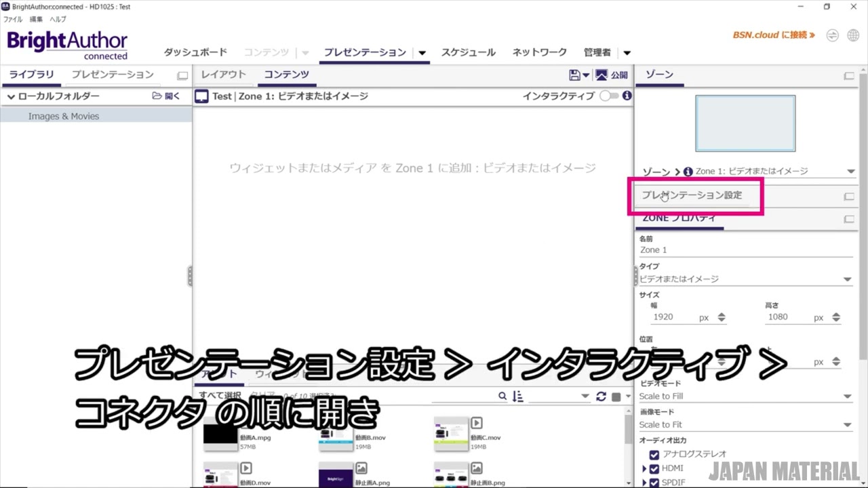Expand the プレゼンテーション menu arrow
This screenshot has height=488, width=868.
click(422, 53)
